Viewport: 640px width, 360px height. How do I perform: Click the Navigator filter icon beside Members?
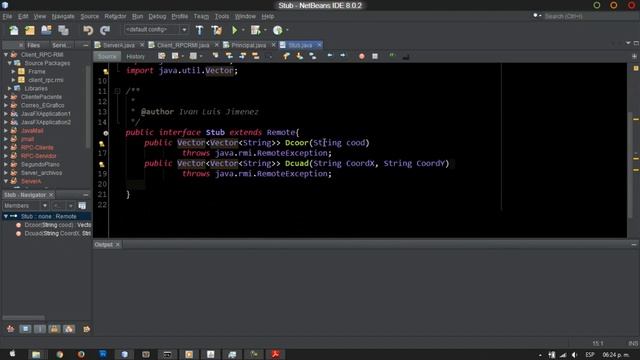pos(82,205)
